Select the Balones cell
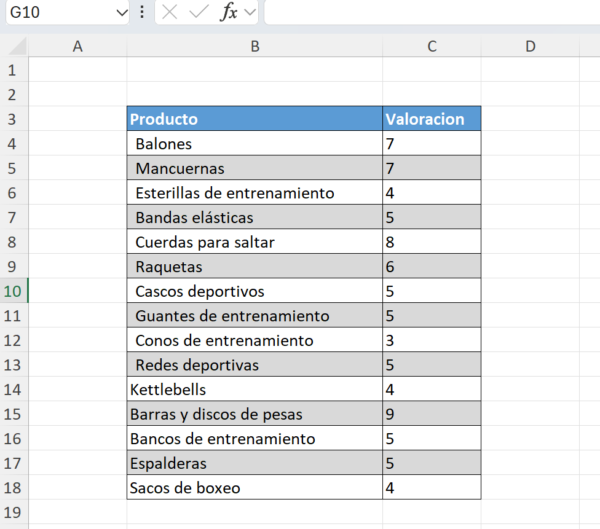Viewport: 600px width, 529px height. click(255, 144)
